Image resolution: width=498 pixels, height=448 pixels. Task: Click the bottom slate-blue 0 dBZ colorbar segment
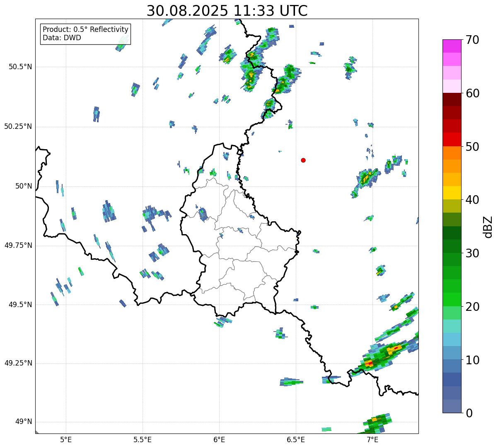tap(452, 406)
